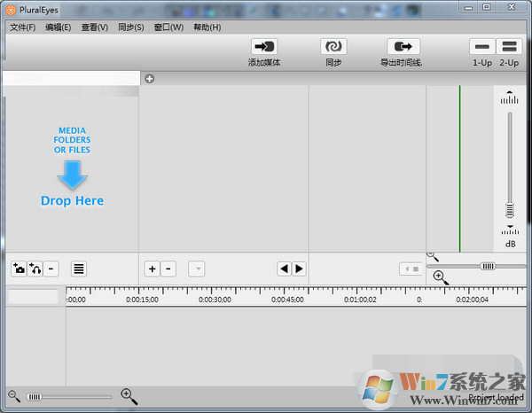Click the bottom timeline zoom slider handle
The width and height of the screenshot is (532, 413).
click(x=34, y=397)
